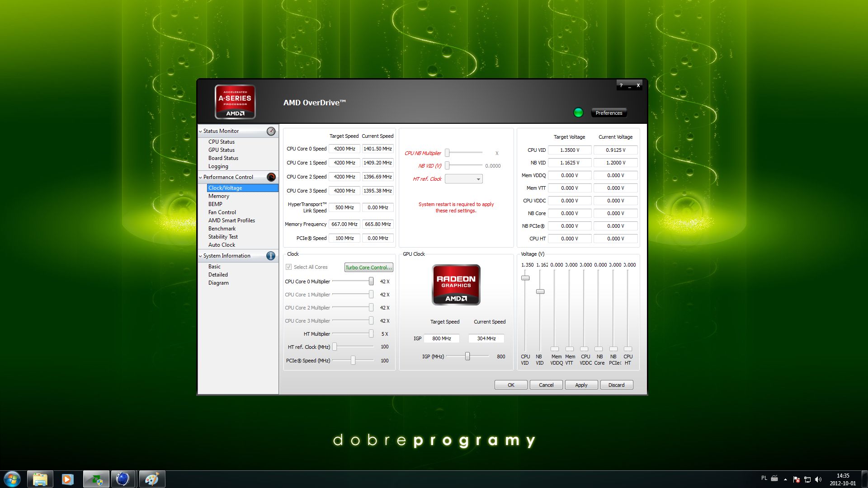Collapse the System Information section
Screen dimensions: 868x488
tap(200, 256)
